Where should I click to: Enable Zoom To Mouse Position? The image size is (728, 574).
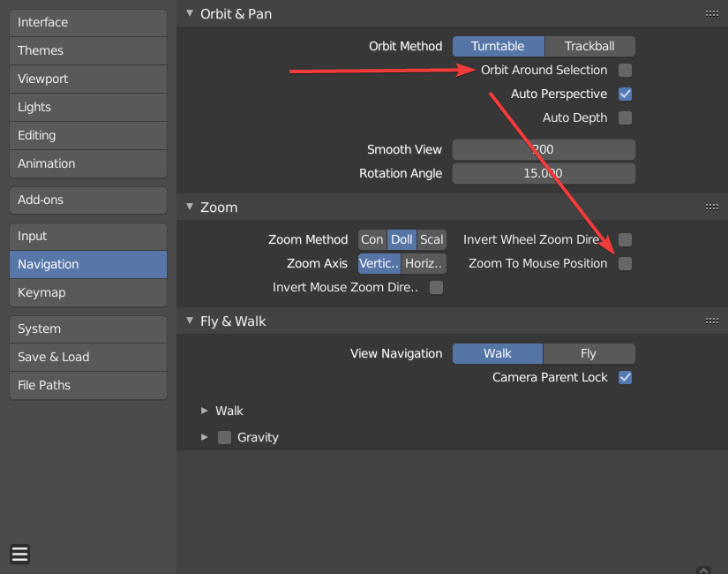[x=625, y=263]
